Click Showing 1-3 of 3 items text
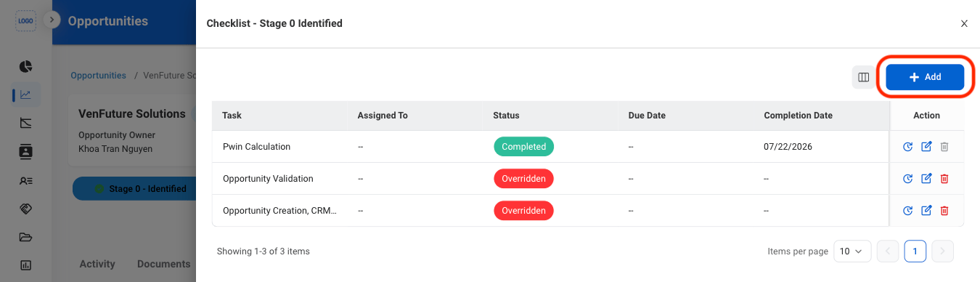The width and height of the screenshot is (980, 282). click(264, 251)
